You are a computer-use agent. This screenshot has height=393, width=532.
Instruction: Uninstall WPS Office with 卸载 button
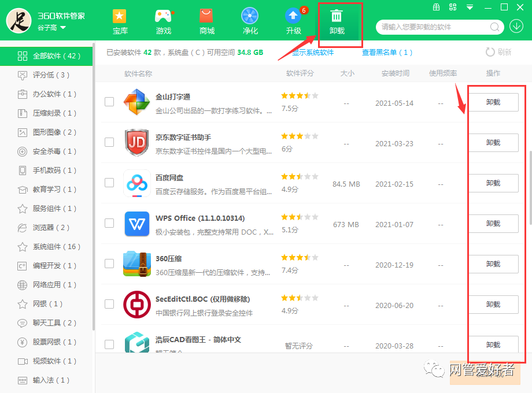click(493, 224)
